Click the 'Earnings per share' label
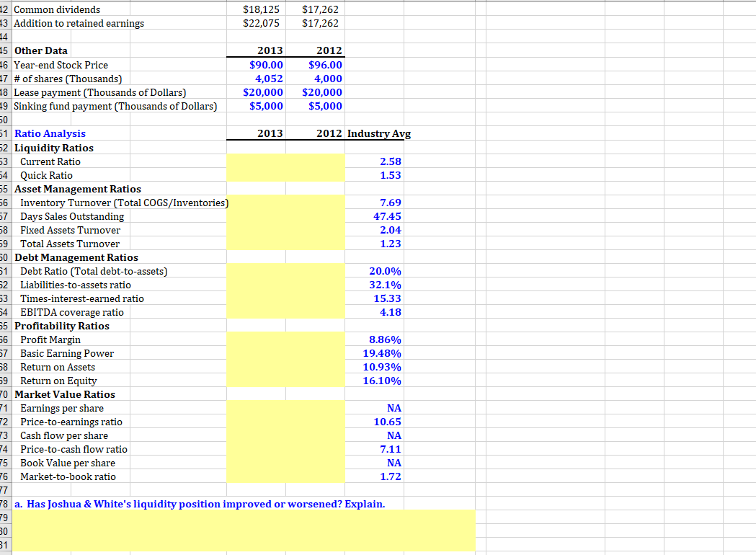This screenshot has height=555, width=756. [x=62, y=408]
